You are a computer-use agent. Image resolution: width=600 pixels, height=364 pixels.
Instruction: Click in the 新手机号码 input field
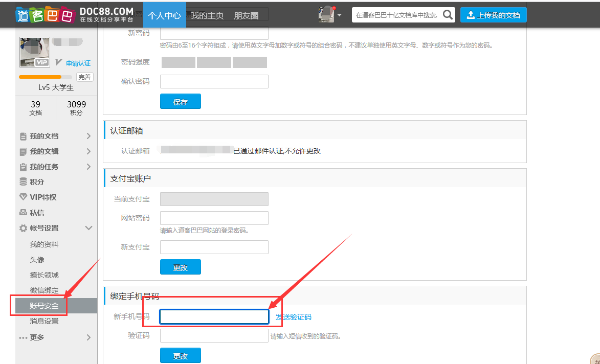(214, 317)
